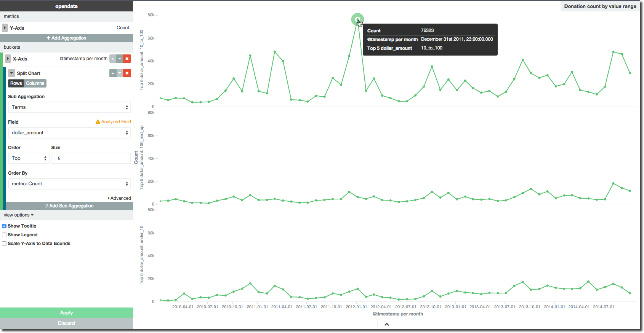Viewport: 644px width, 333px height.
Task: Check Scale Y-Axis to Data Bounds
Action: [4, 244]
